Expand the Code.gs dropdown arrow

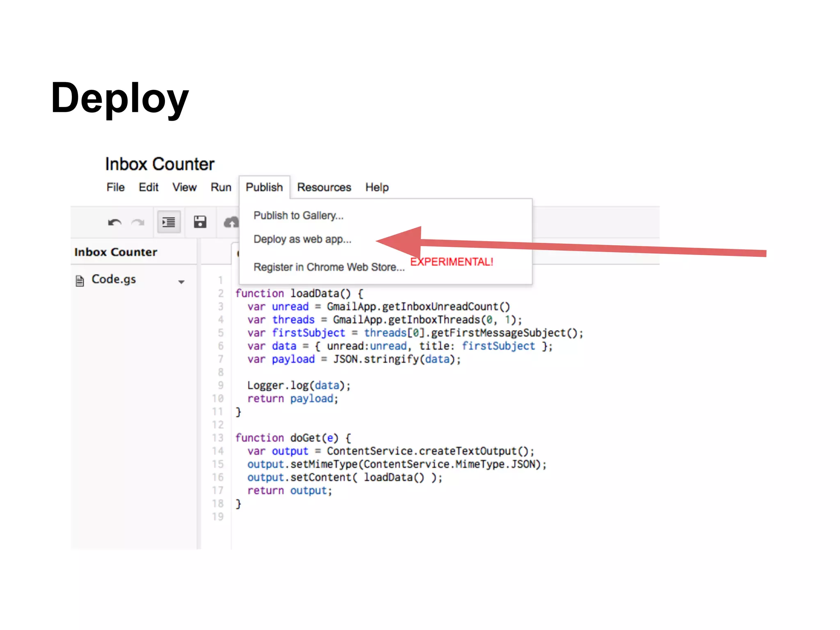click(x=181, y=282)
